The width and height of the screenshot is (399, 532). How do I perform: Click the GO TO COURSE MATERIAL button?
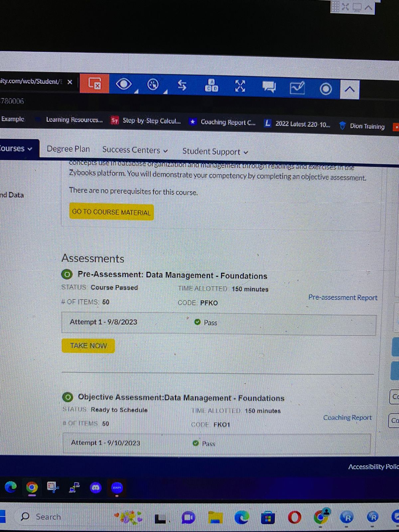click(x=111, y=212)
